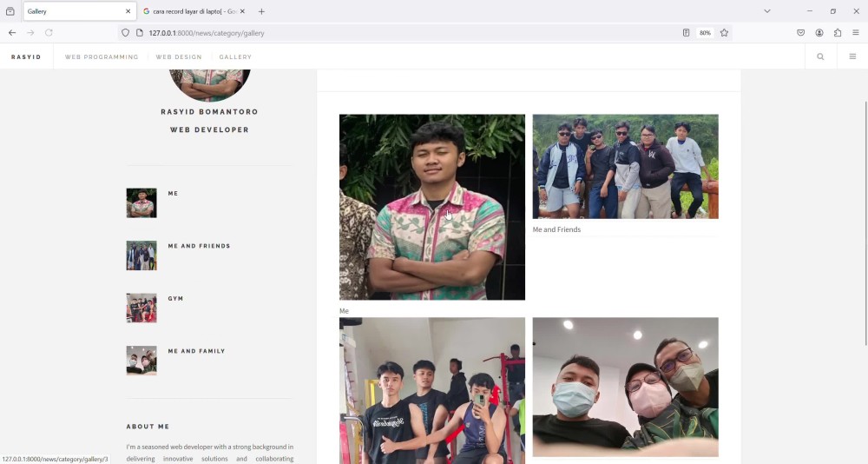Switch to the Gallery browser tab

(80, 11)
